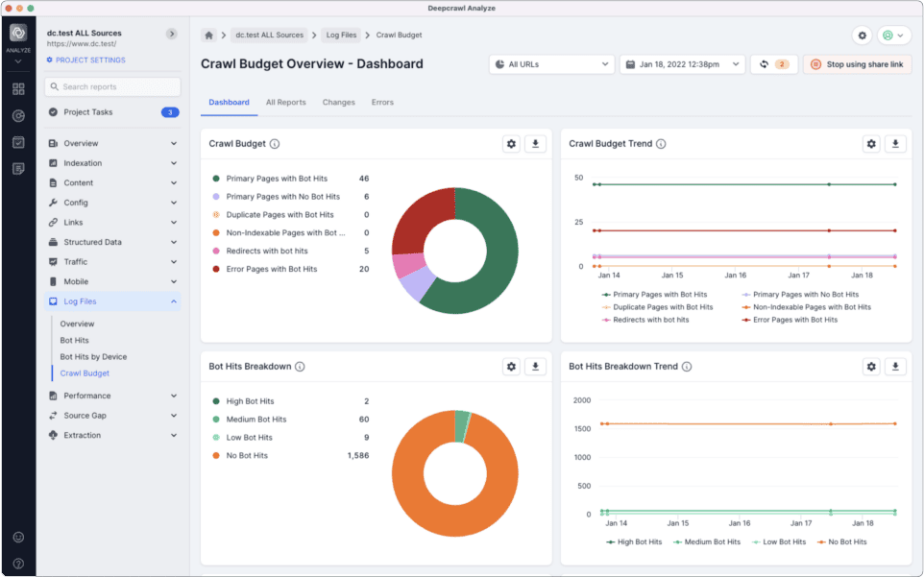Open the notes report icon in left rail
Screen dimensions: 924x577
[18, 169]
